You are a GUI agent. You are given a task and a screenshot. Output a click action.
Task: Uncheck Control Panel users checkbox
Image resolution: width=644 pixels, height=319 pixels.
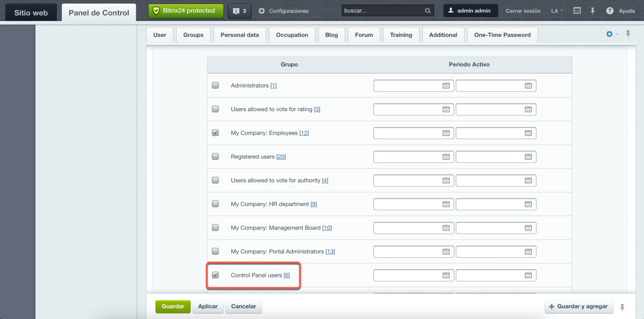click(215, 275)
